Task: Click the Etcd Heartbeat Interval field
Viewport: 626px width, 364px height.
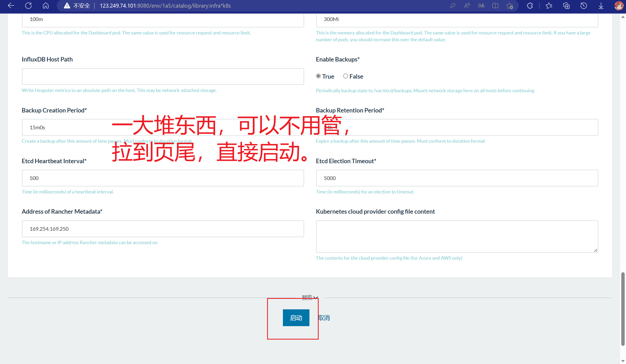Action: pyautogui.click(x=163, y=178)
